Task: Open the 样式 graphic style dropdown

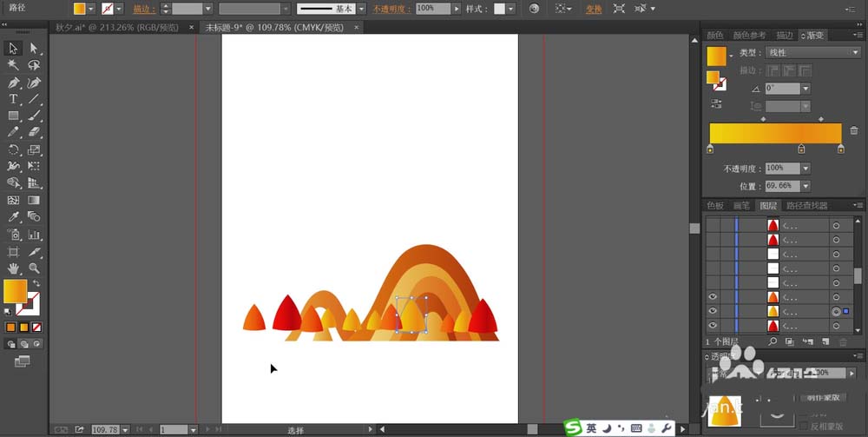Action: coord(510,9)
